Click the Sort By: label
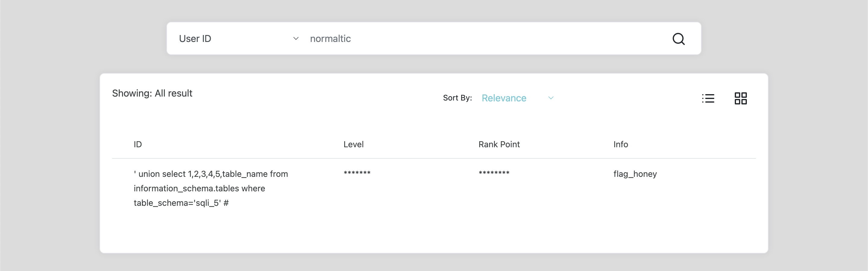Screen dimensions: 868x271 (x=457, y=98)
